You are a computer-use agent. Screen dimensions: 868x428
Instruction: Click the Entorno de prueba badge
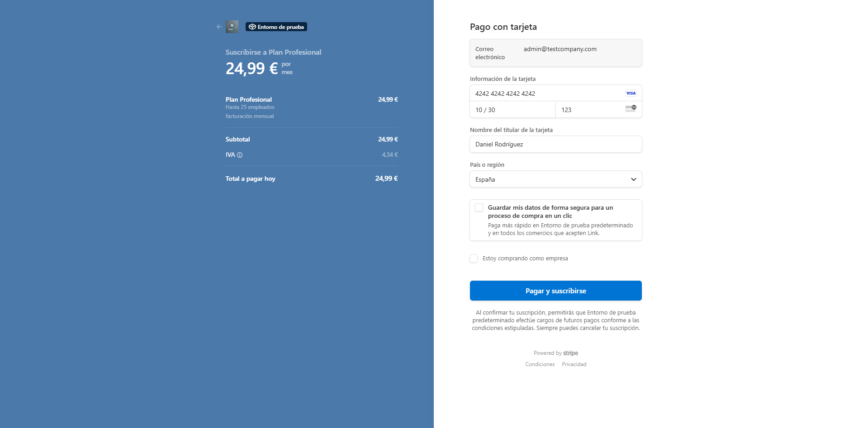276,27
